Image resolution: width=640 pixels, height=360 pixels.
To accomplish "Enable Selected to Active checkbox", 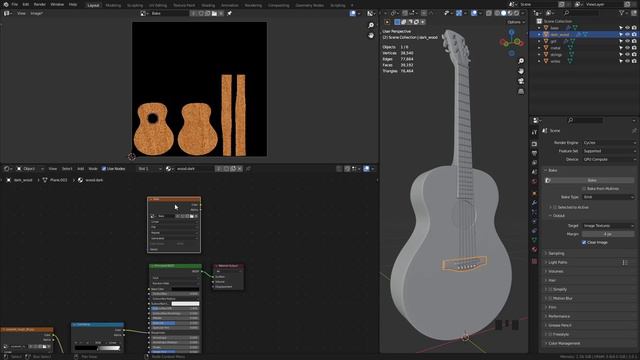I will coord(555,207).
